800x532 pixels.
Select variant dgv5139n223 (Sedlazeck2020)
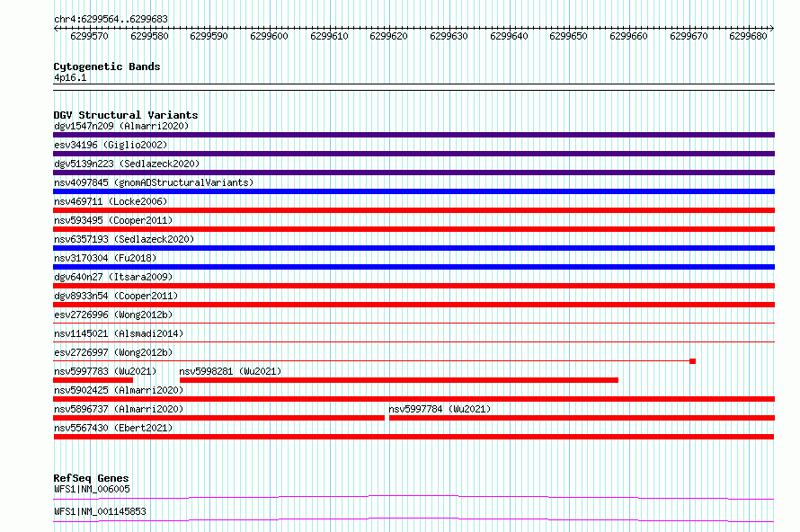tap(127, 164)
